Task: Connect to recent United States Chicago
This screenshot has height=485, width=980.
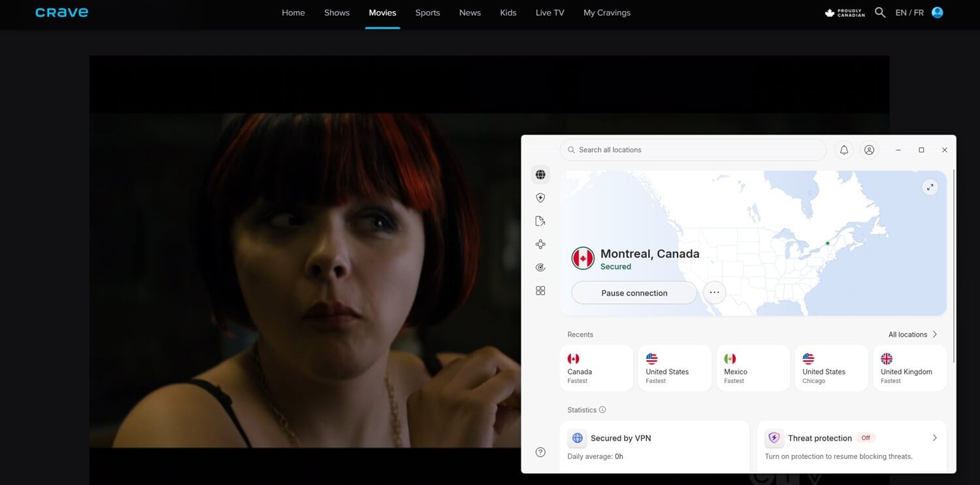Action: coord(832,368)
